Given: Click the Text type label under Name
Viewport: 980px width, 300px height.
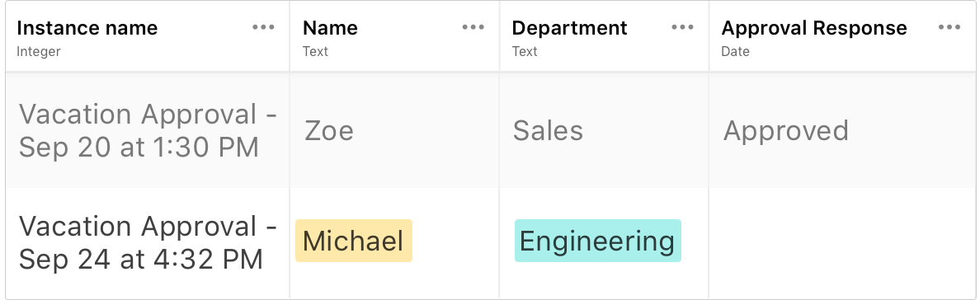Looking at the screenshot, I should click(315, 52).
